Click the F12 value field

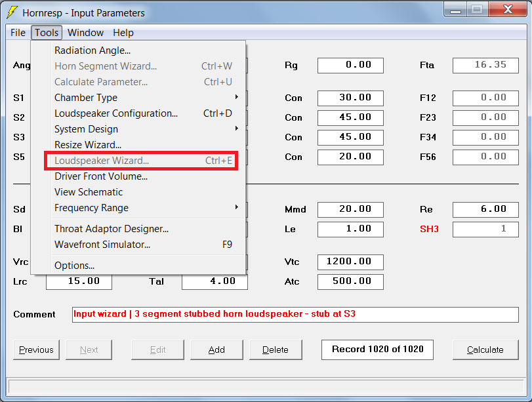(x=485, y=98)
